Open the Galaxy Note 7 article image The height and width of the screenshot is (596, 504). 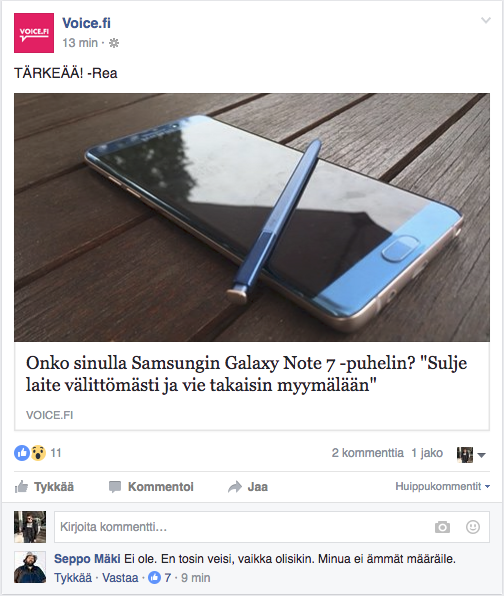pos(252,217)
